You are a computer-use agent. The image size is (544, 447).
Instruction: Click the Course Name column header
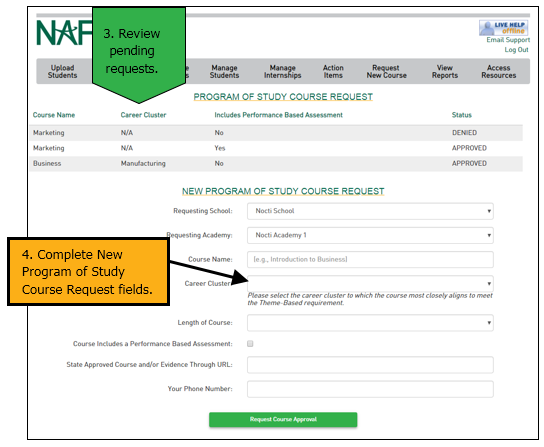coord(54,115)
